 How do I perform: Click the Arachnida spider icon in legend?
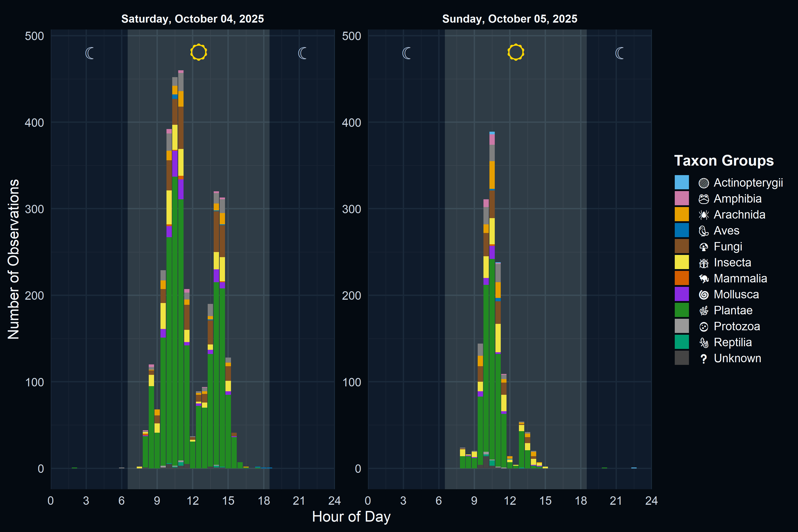pos(704,215)
